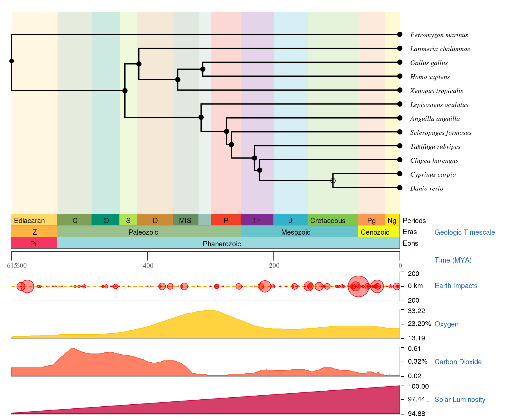Click the Eras row label
The height and width of the screenshot is (420, 523).
(410, 232)
